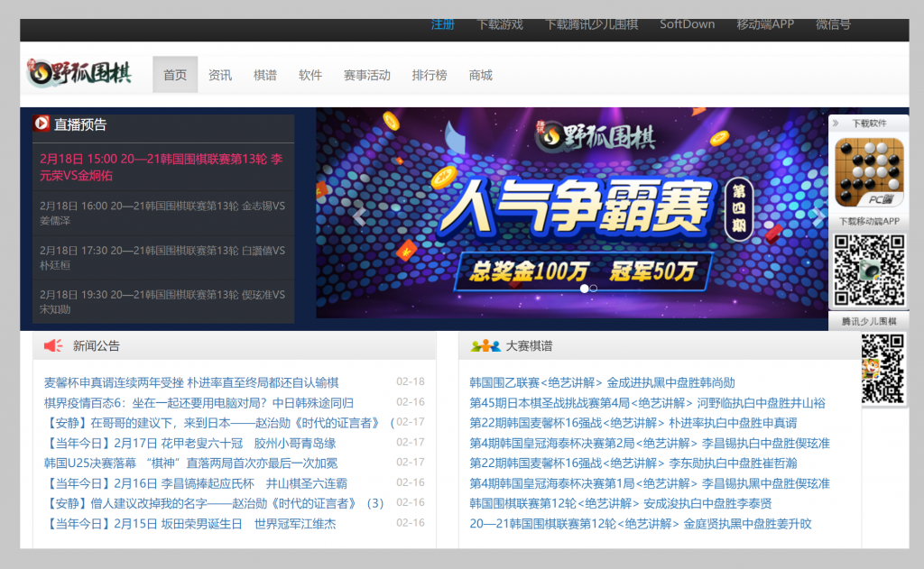Select the first banner carousel dot

click(584, 289)
